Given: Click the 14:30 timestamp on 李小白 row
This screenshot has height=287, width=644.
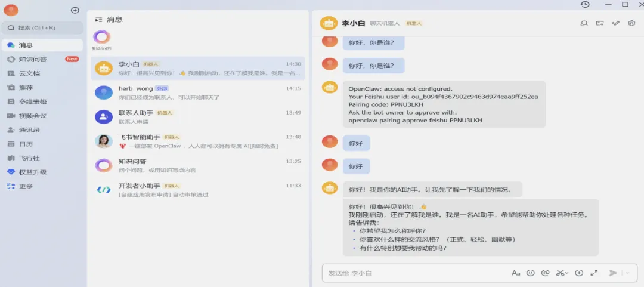Looking at the screenshot, I should 293,64.
